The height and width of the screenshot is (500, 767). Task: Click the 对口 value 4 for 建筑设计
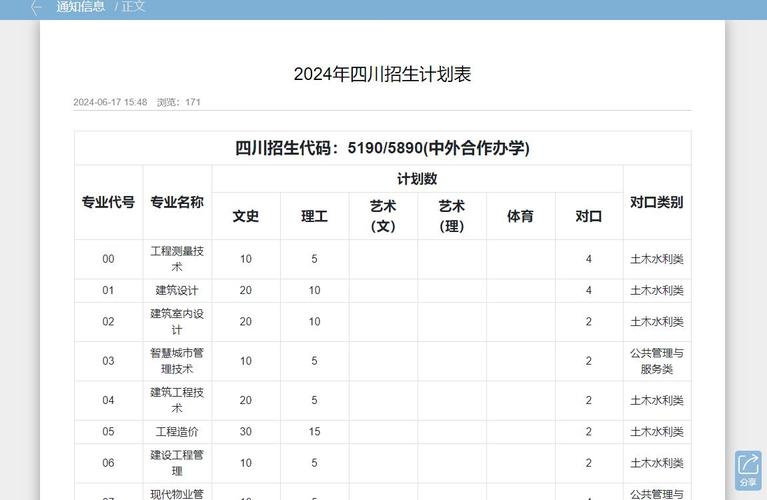click(588, 290)
